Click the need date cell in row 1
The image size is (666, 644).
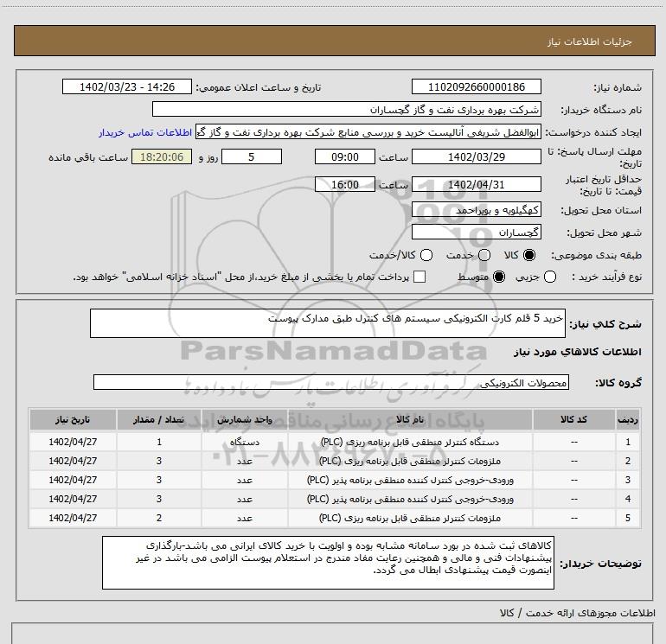[73, 442]
